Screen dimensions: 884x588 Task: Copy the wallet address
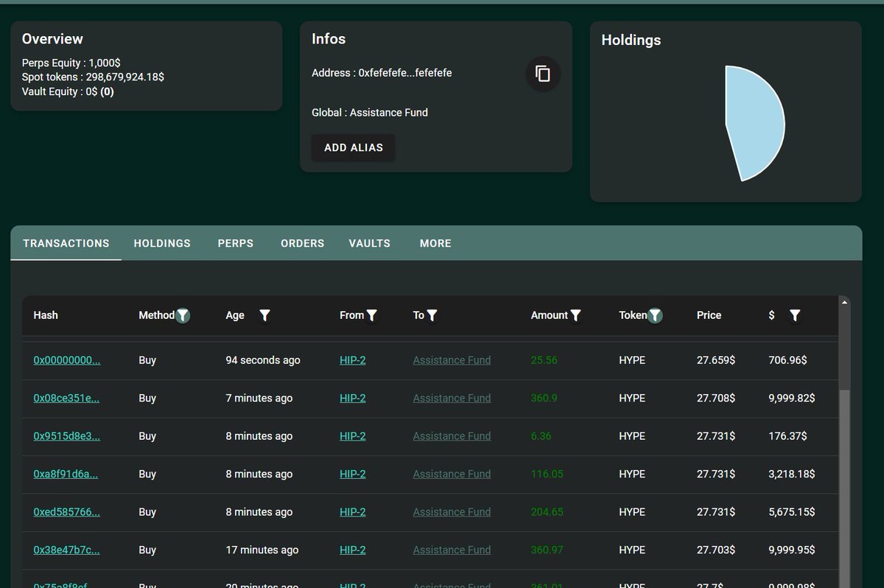tap(542, 74)
